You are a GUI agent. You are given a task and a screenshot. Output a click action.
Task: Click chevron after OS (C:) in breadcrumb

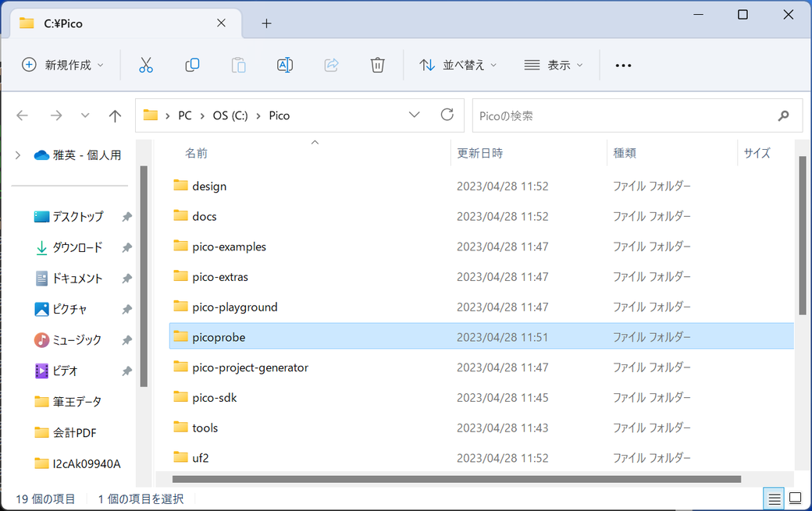click(x=258, y=116)
